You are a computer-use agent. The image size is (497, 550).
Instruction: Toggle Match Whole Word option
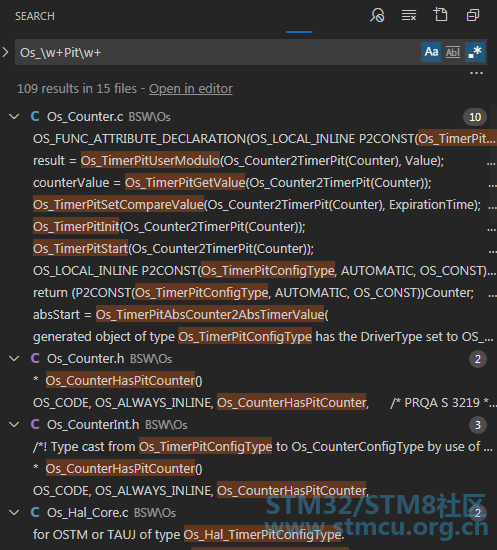click(453, 52)
